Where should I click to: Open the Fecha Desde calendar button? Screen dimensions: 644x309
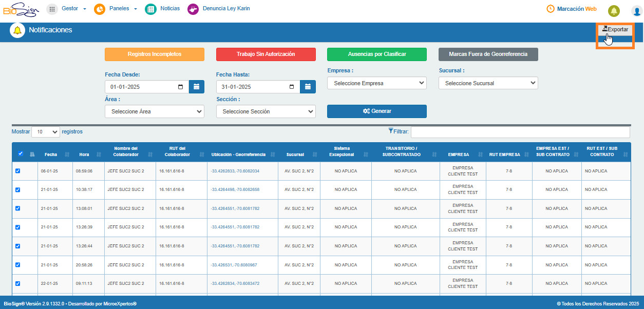197,87
